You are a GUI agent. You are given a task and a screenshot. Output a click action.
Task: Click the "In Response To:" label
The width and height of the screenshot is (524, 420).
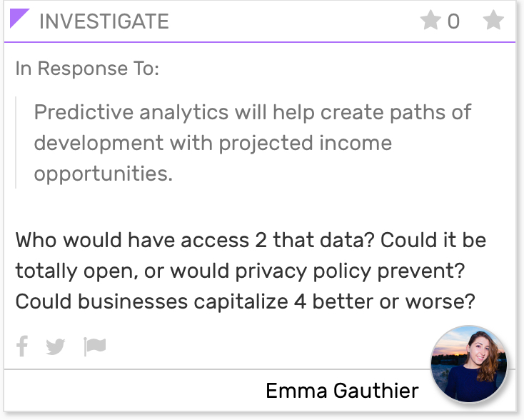[87, 69]
